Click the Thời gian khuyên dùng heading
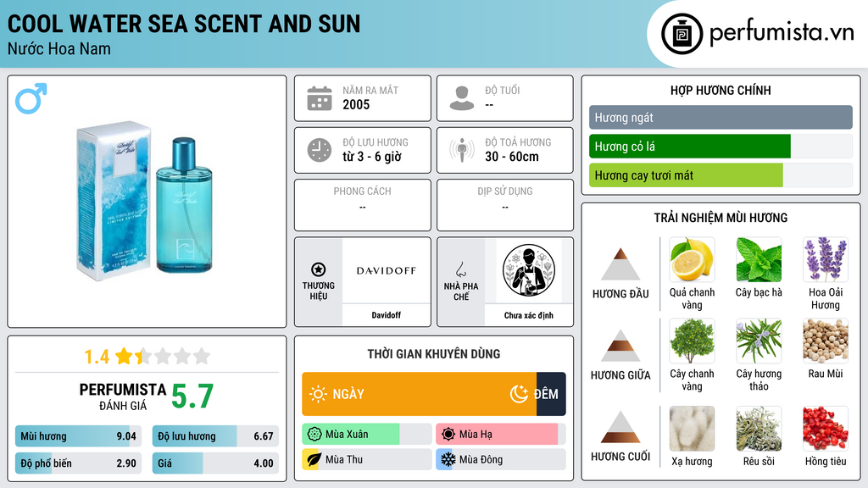The width and height of the screenshot is (868, 488). [434, 354]
